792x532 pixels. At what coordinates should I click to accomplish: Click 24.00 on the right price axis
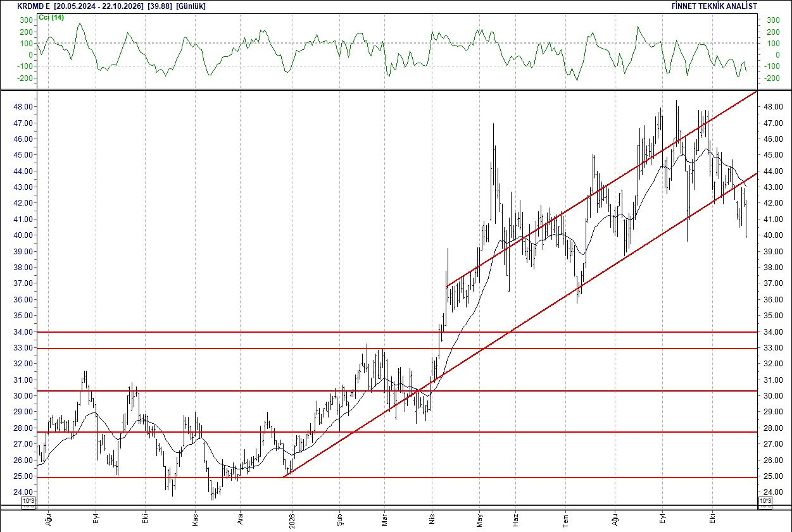773,492
